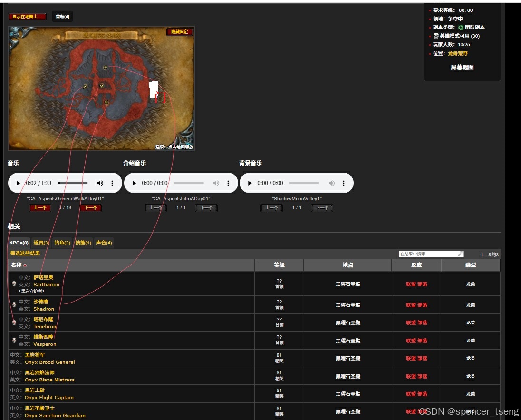521x420 pixels.
Task: Click the 筛选这些结果 filter link
Action: pyautogui.click(x=25, y=254)
